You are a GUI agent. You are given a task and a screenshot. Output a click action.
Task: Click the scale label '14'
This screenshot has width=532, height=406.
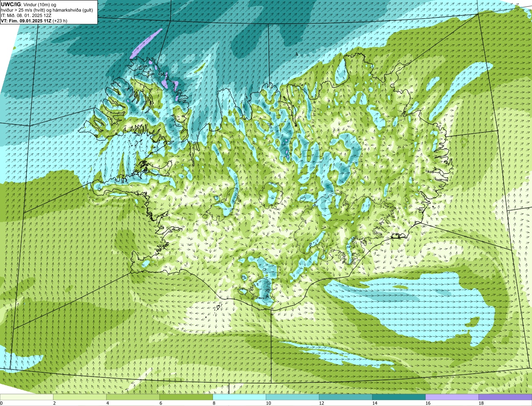click(x=375, y=403)
